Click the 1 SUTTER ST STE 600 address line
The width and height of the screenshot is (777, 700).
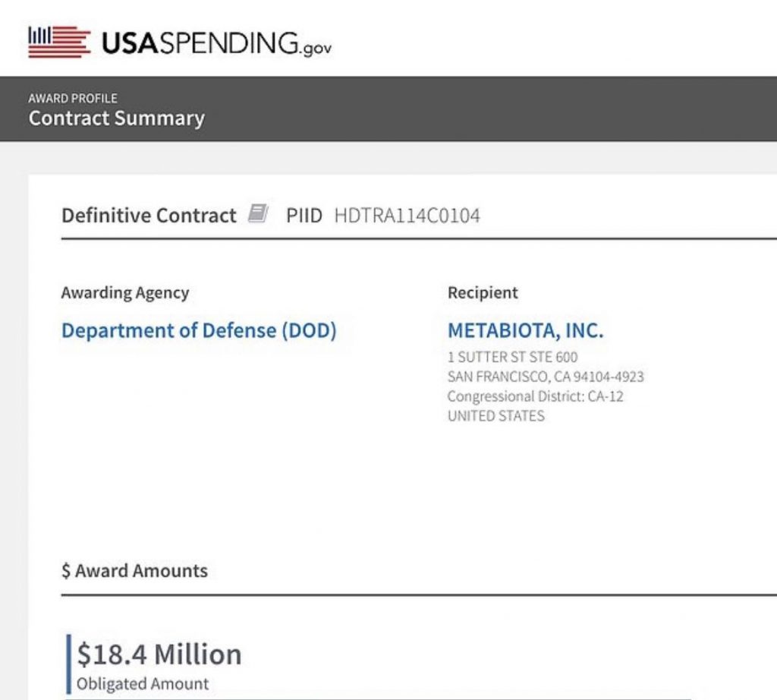pos(512,357)
